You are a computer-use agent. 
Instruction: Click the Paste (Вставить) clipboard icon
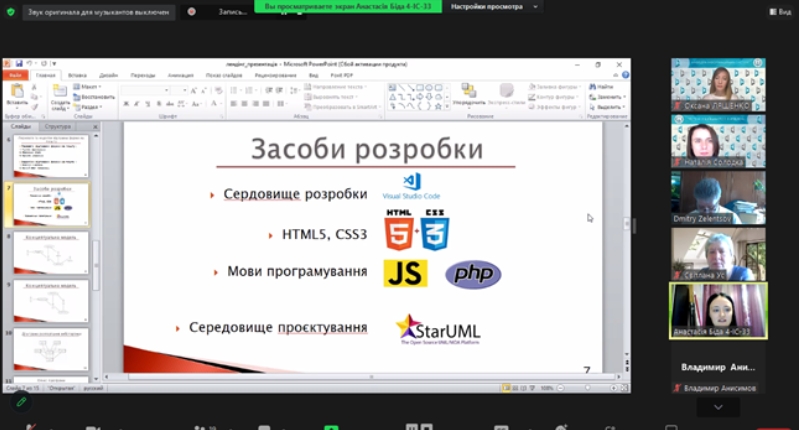[17, 92]
